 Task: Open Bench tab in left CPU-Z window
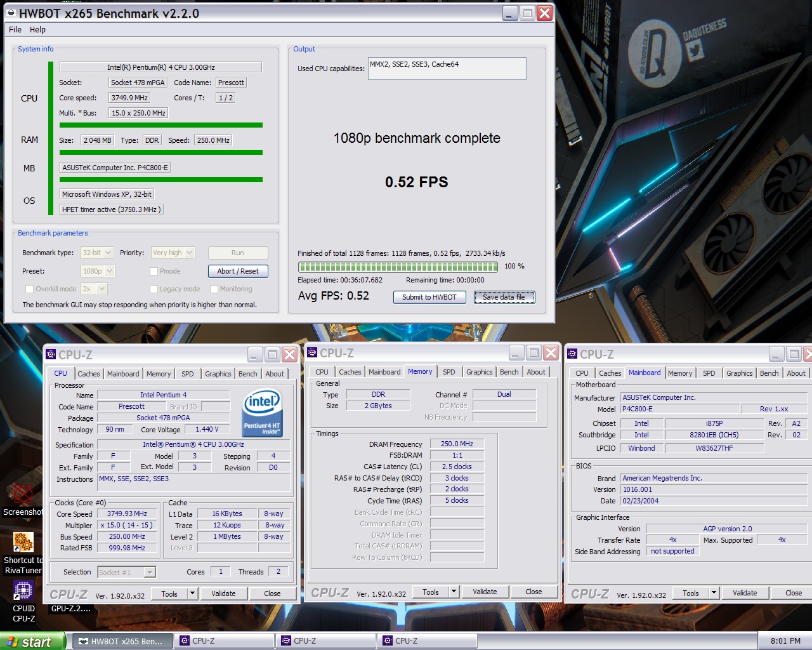point(248,374)
